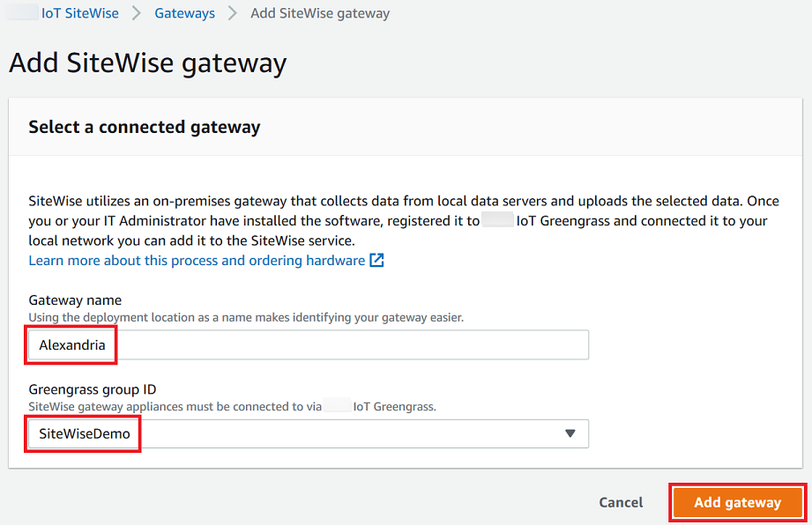Viewport: 812px width, 525px height.
Task: Expand the Greengrass group ID dropdown arrow
Action: coord(570,433)
